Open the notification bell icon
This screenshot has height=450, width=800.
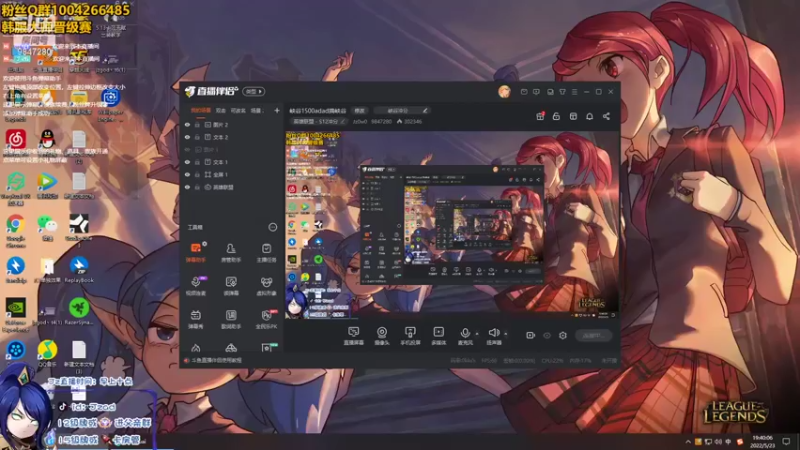[x=589, y=116]
